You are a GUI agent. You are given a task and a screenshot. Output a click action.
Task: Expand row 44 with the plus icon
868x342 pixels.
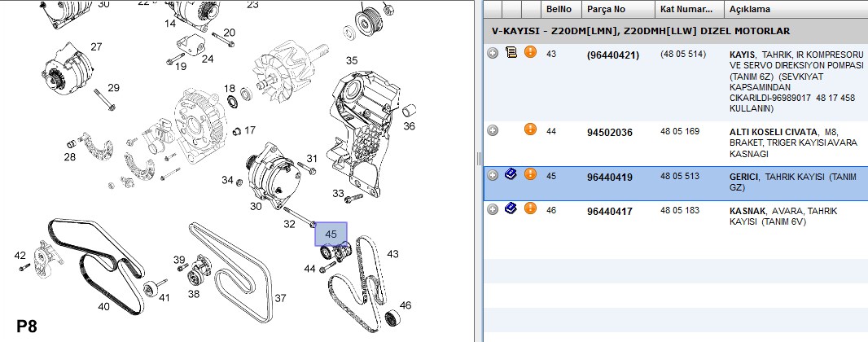click(493, 130)
